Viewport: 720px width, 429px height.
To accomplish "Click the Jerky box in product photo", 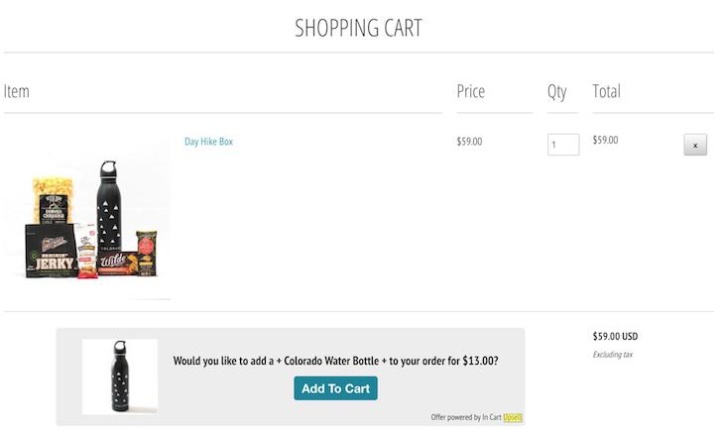I will pos(50,250).
